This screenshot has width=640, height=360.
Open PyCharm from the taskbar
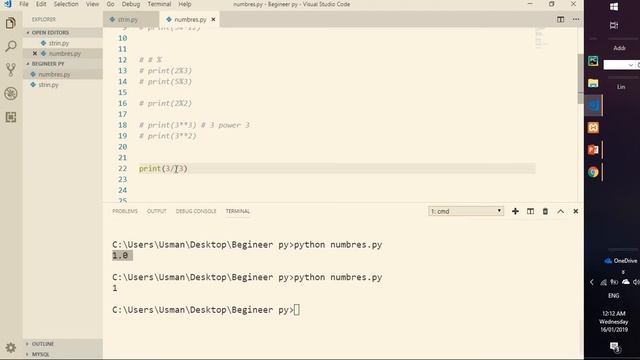coord(593,61)
